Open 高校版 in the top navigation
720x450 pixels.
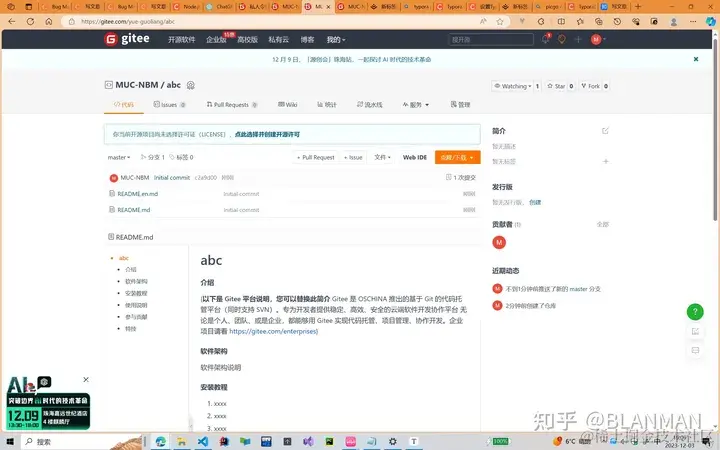248,39
